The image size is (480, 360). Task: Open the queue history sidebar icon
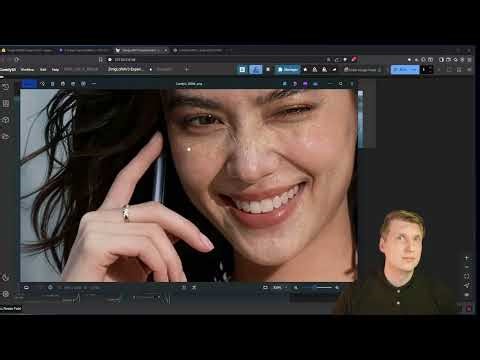pyautogui.click(x=6, y=87)
